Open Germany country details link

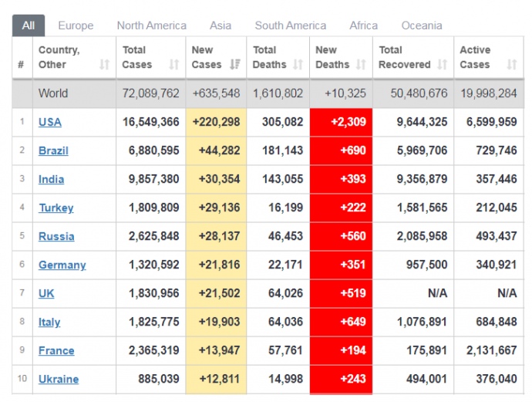tap(62, 265)
